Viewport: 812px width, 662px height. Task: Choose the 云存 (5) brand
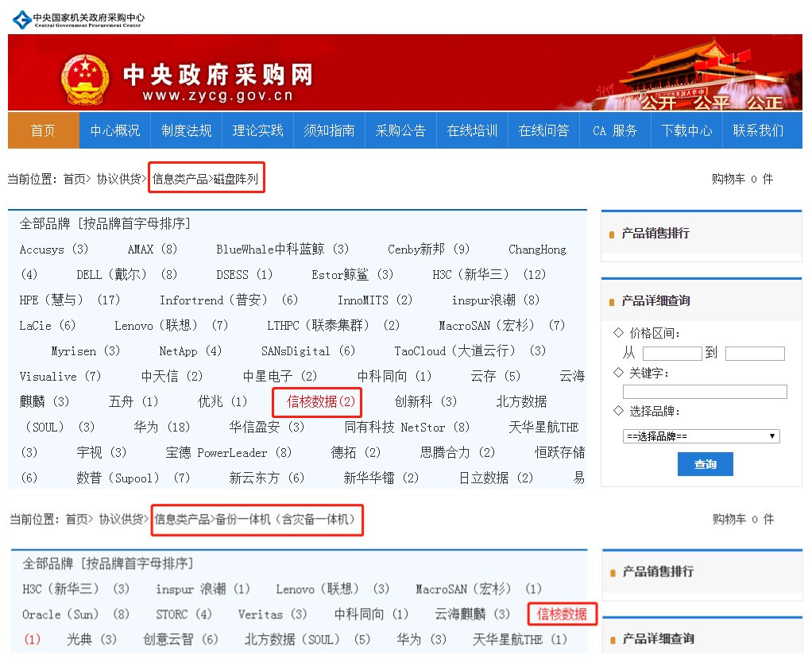[x=496, y=377]
